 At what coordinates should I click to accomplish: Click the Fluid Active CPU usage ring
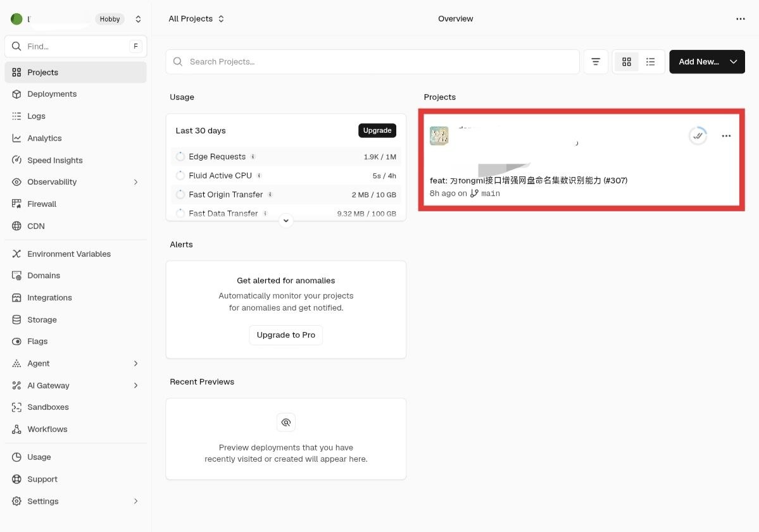[180, 176]
